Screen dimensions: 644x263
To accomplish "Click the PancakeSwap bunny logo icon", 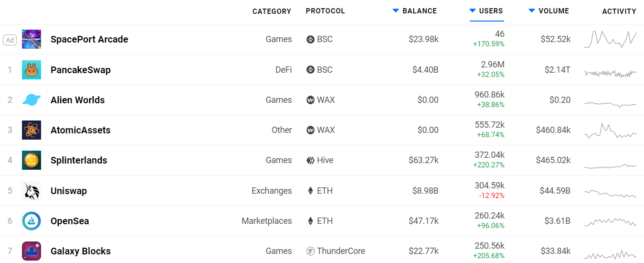I will coord(32,70).
